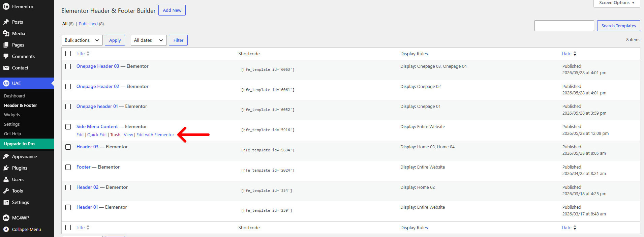Select the '8 items' count text
The image size is (644, 237).
pos(633,39)
